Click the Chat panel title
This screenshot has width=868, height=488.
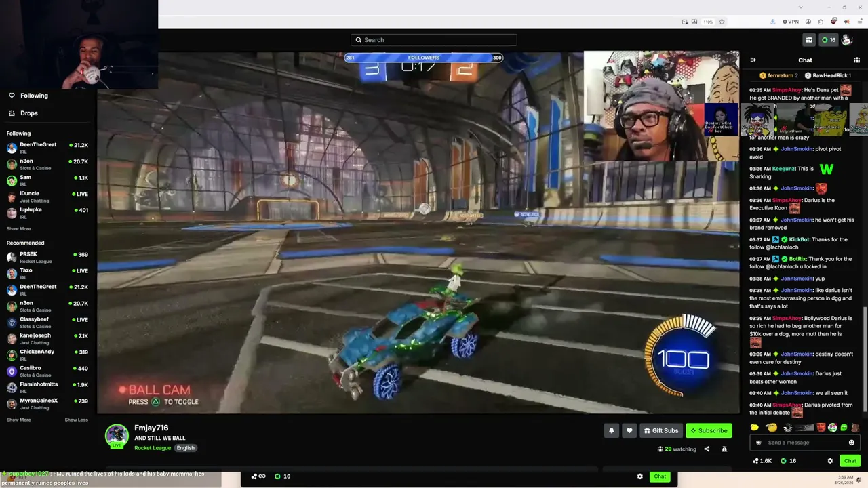805,60
